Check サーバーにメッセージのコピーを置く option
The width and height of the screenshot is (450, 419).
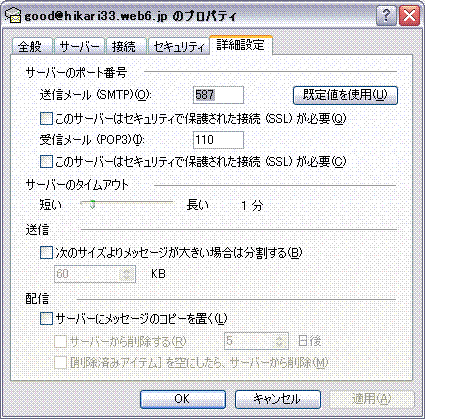click(x=46, y=318)
